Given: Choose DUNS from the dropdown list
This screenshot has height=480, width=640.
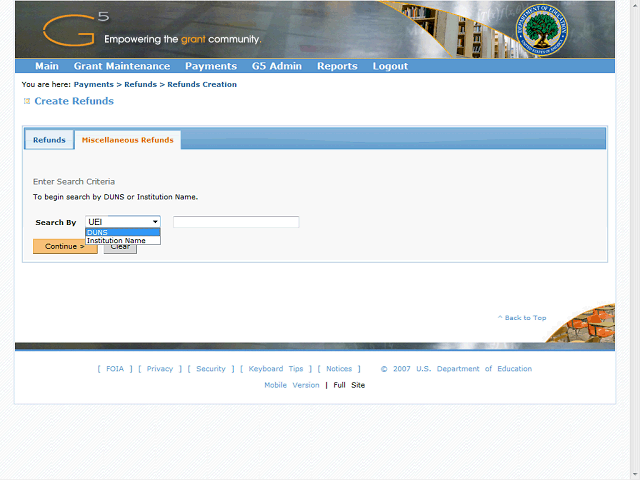Looking at the screenshot, I should coord(123,232).
